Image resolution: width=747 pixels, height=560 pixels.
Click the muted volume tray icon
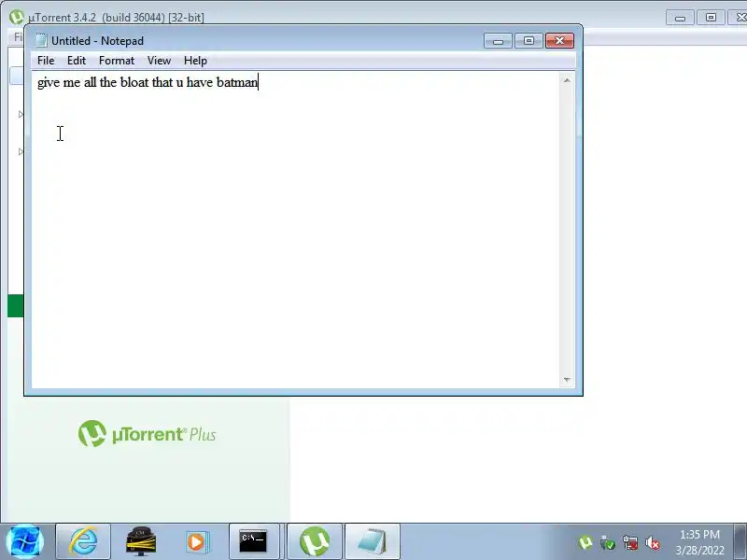652,542
